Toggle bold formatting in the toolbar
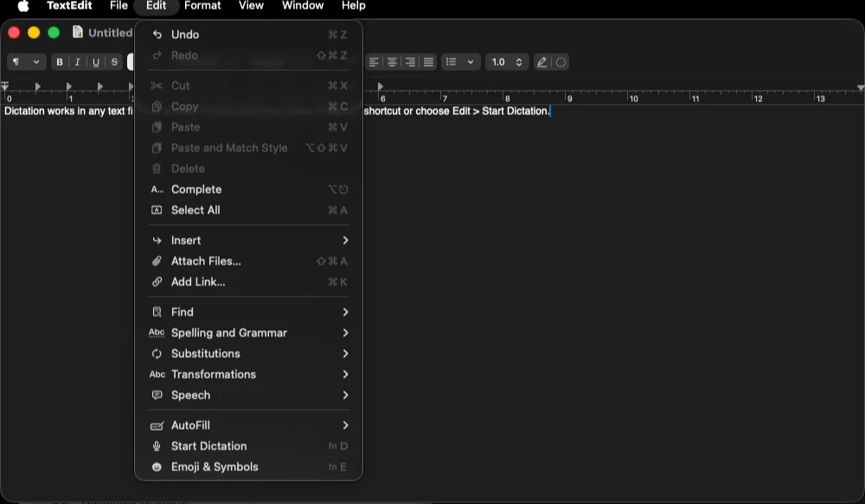 point(60,62)
